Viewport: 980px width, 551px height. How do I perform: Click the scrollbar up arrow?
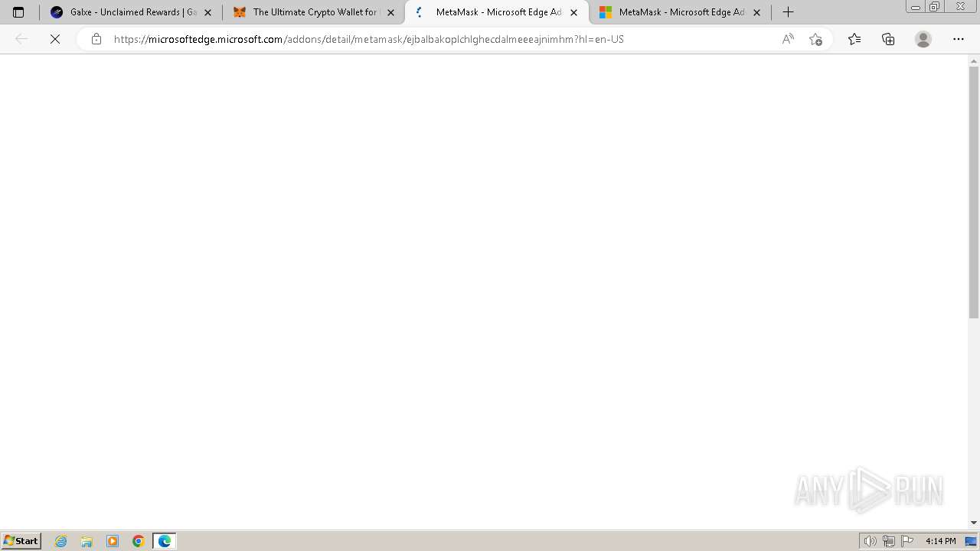click(974, 60)
